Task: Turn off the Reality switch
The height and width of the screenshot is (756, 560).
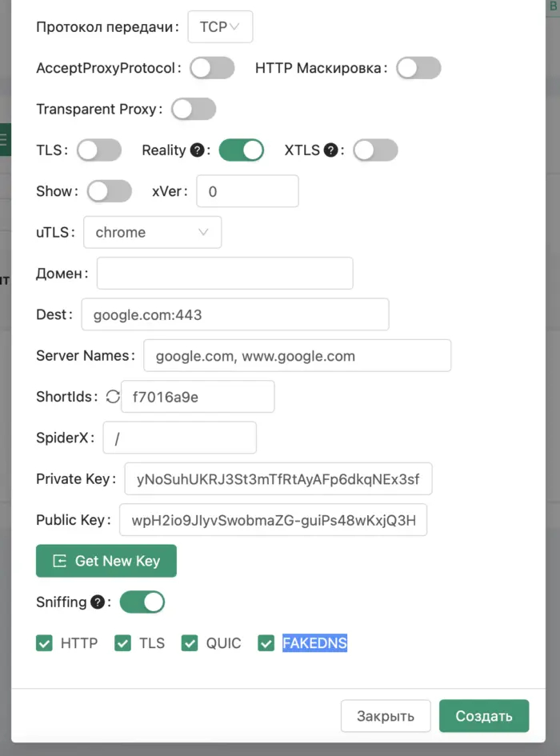Action: point(241,150)
